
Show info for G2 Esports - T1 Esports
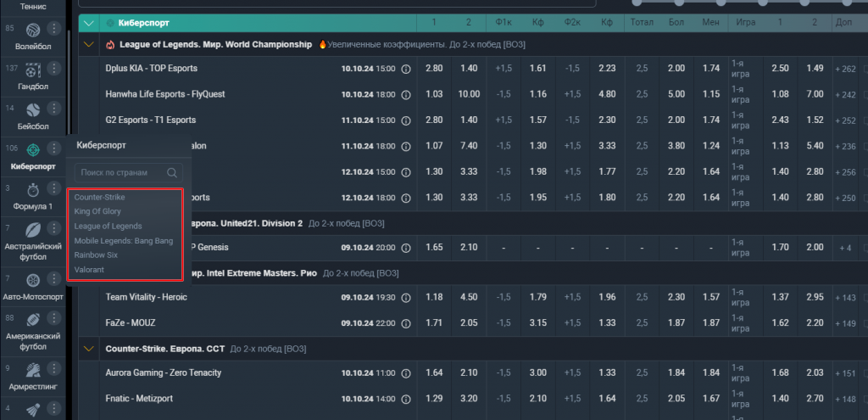(406, 120)
